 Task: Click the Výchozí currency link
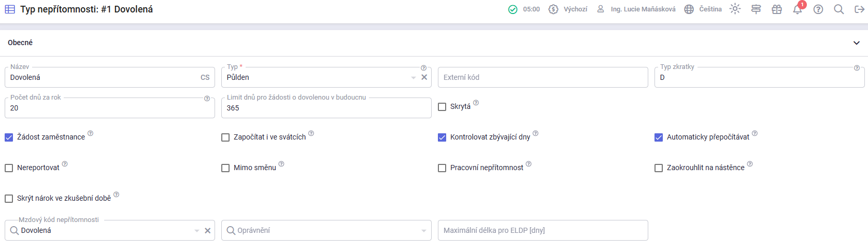point(568,9)
